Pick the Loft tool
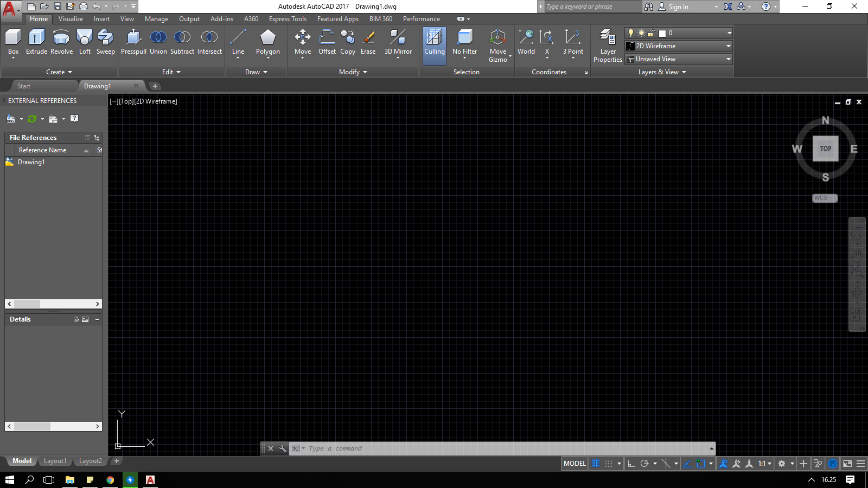 [85, 42]
